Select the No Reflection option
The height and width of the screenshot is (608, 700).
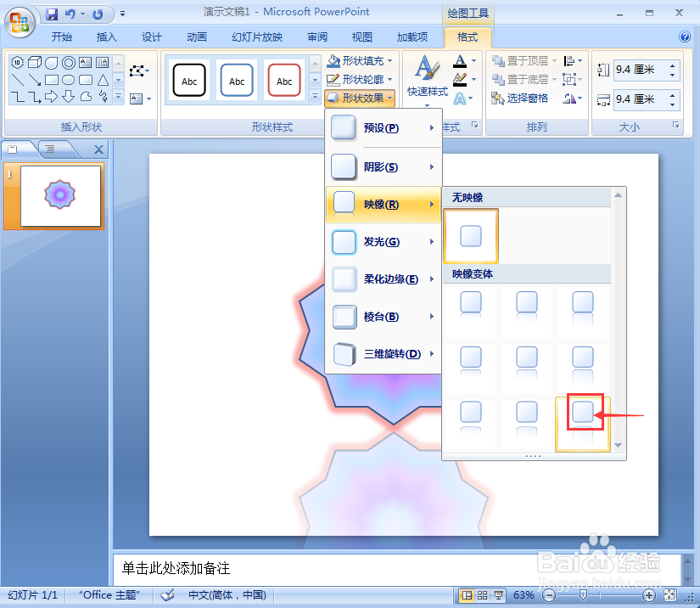point(471,236)
